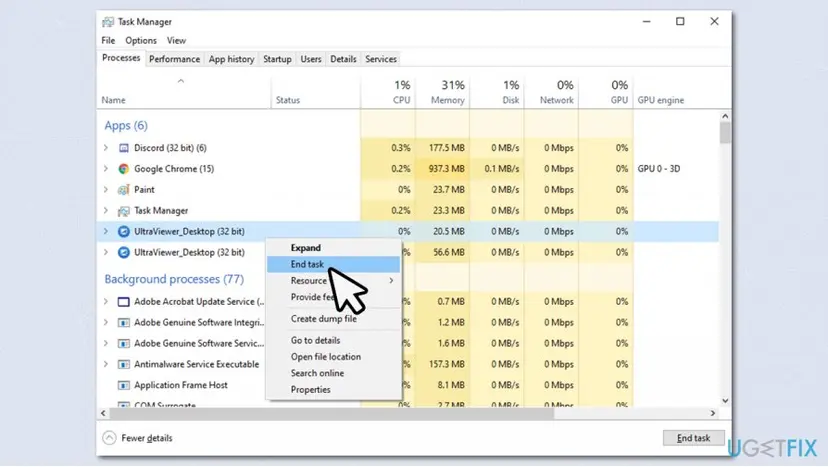
Task: Choose Open file location option
Action: coord(333,357)
